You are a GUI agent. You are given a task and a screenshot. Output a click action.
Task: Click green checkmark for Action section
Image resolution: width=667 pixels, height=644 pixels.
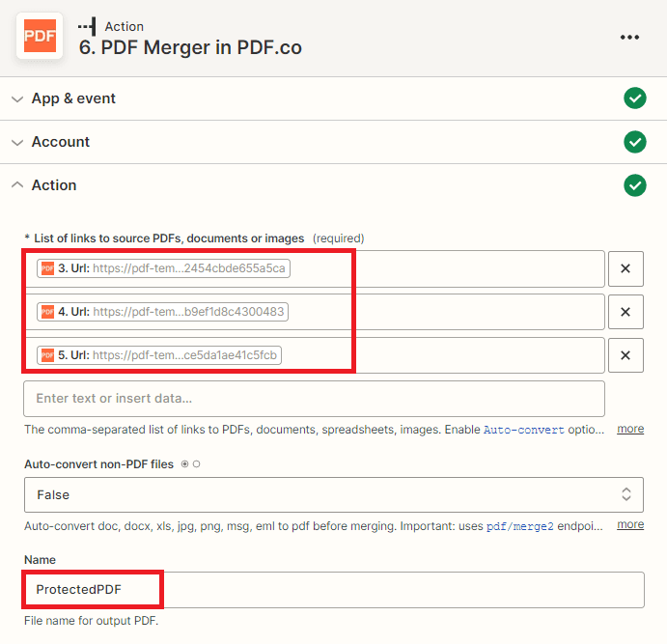(x=635, y=185)
